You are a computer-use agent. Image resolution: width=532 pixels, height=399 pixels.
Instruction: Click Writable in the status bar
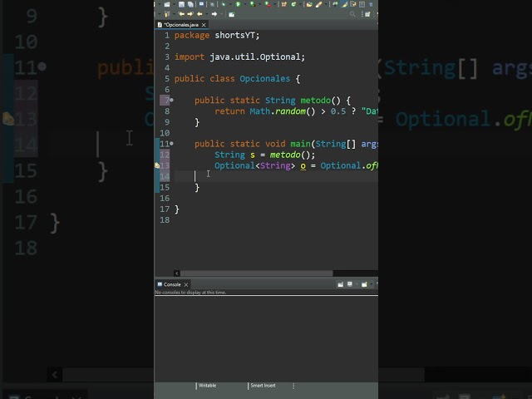coord(207,386)
